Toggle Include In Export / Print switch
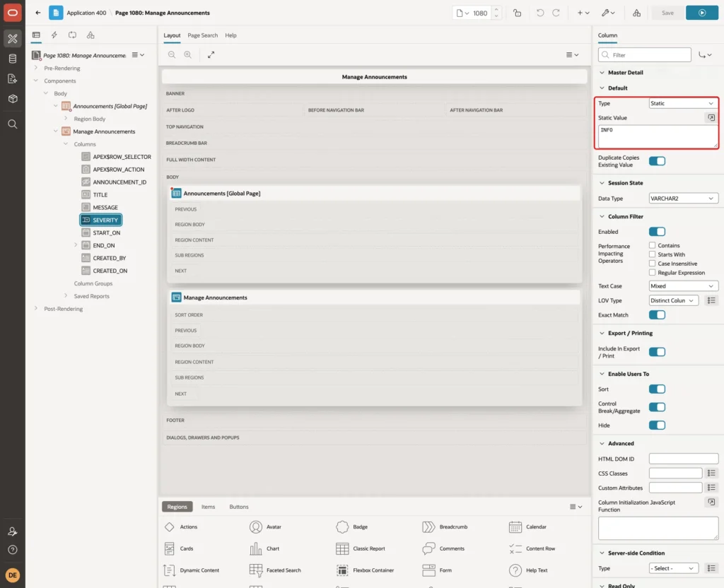This screenshot has width=724, height=588. 657,352
